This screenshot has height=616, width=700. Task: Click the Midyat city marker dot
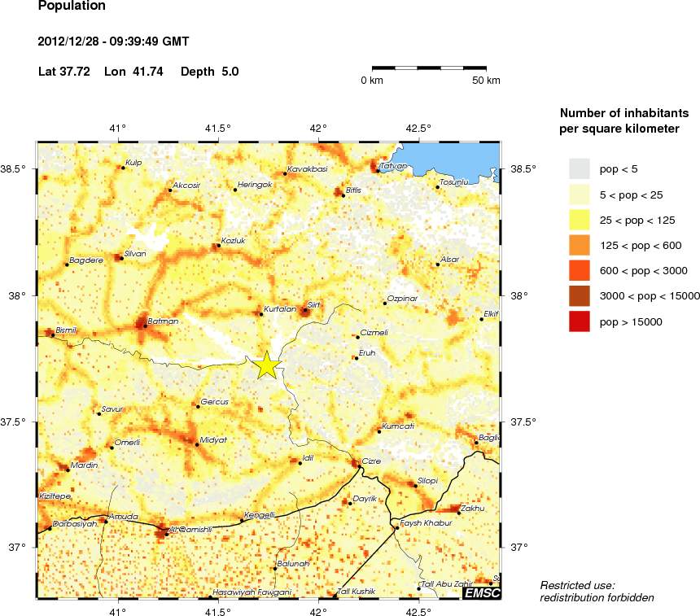197,444
